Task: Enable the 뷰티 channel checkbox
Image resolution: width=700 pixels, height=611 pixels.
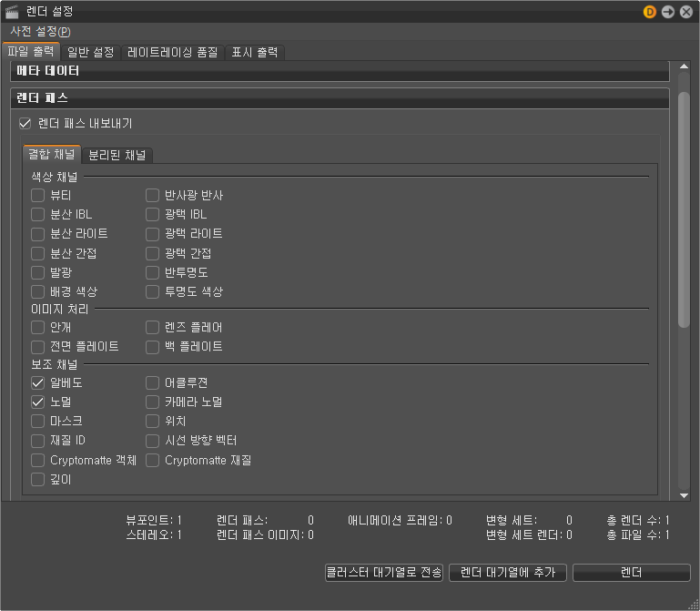Action: click(x=37, y=195)
